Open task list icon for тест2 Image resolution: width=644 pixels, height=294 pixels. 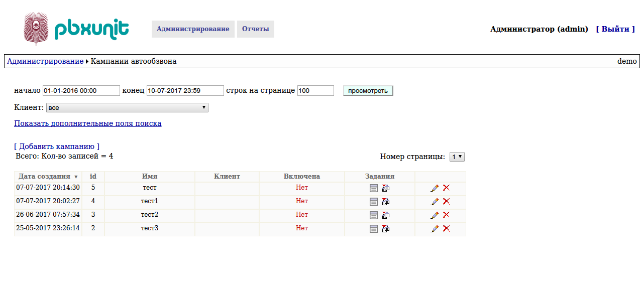pos(374,215)
